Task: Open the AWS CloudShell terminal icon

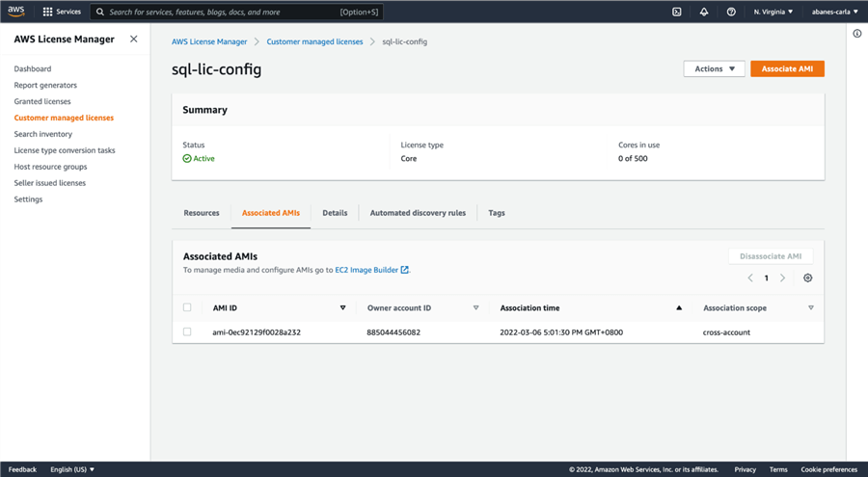Action: [677, 12]
